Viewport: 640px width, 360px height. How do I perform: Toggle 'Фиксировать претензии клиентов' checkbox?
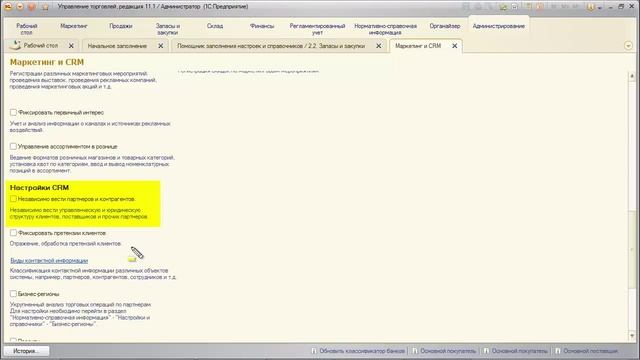(13, 233)
